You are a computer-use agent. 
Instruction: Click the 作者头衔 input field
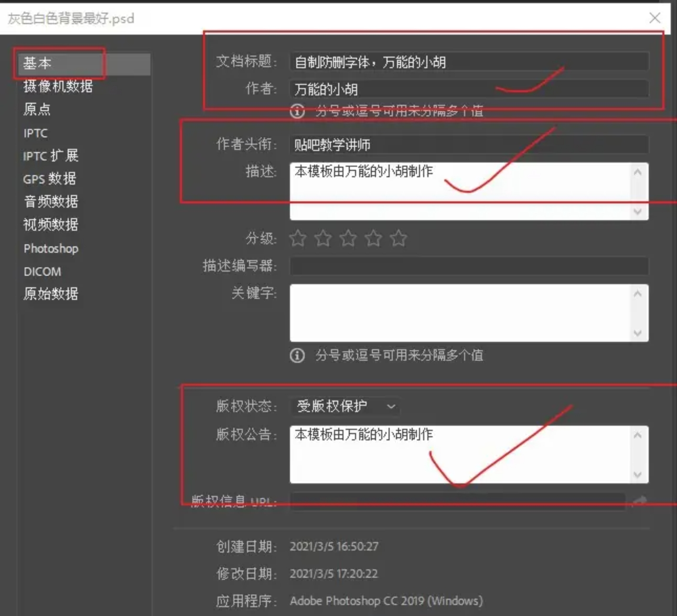(469, 145)
